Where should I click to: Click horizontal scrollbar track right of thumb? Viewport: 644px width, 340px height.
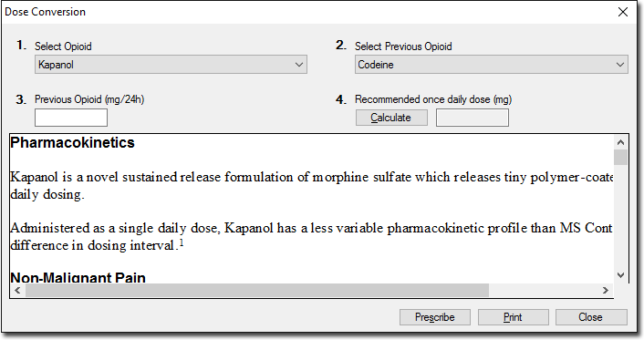pos(544,290)
